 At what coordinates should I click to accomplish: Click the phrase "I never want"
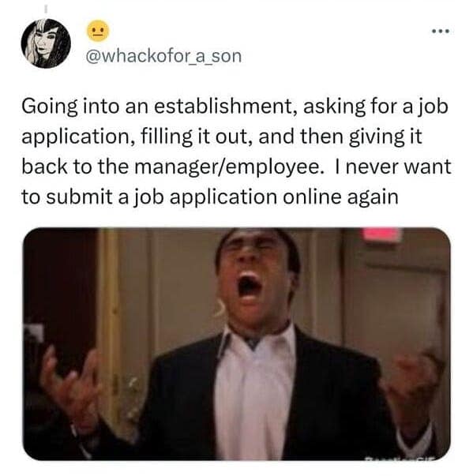pyautogui.click(x=393, y=167)
